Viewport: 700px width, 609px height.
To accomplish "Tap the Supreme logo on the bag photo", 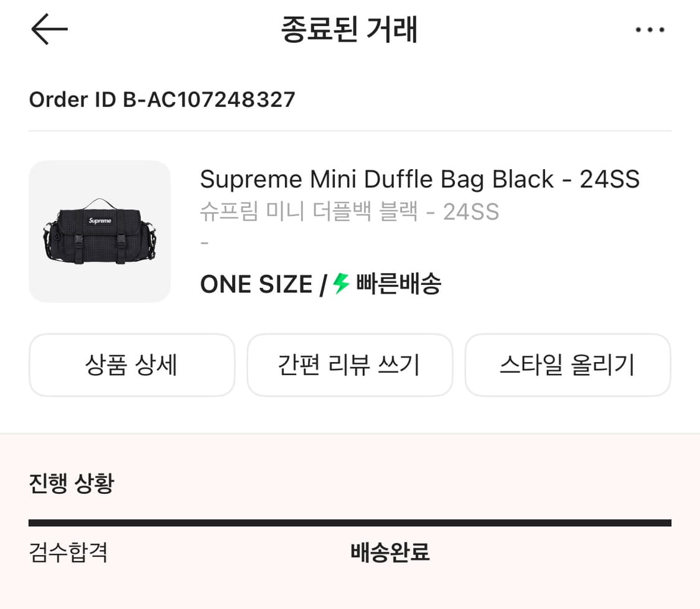I will click(x=100, y=221).
